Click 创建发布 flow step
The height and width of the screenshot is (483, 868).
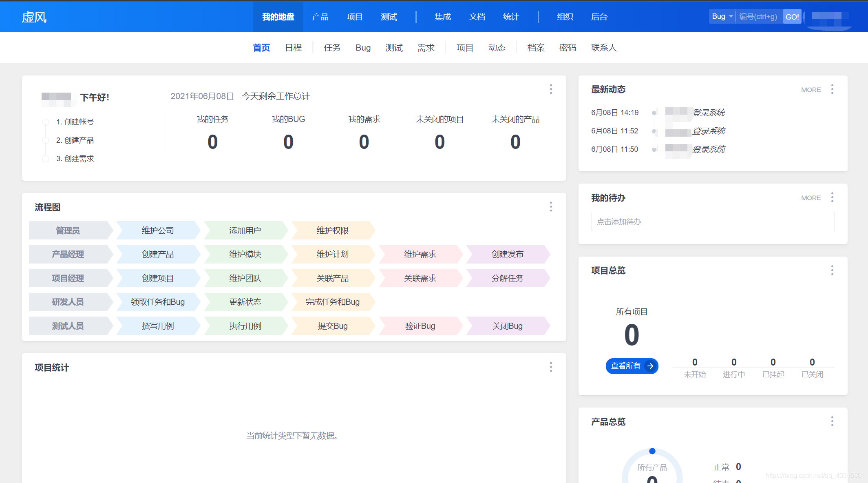point(508,254)
